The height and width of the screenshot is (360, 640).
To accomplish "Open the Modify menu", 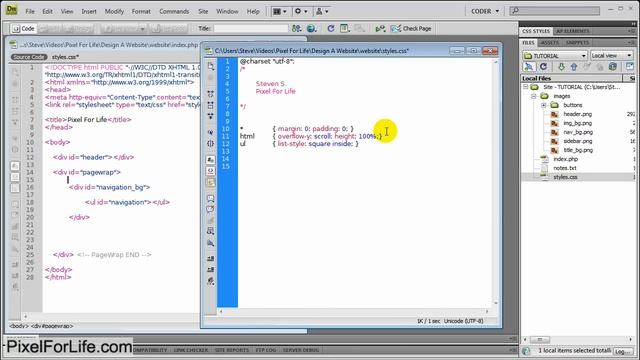I will click(114, 11).
